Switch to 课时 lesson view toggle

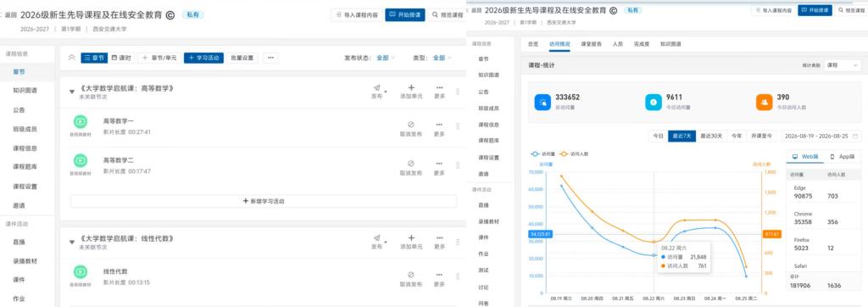pos(121,58)
